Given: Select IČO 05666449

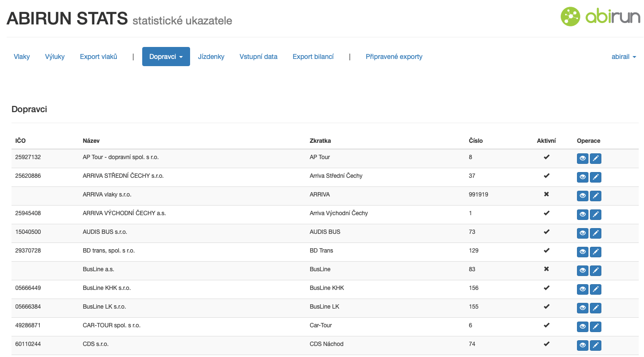Looking at the screenshot, I should pyautogui.click(x=28, y=288).
